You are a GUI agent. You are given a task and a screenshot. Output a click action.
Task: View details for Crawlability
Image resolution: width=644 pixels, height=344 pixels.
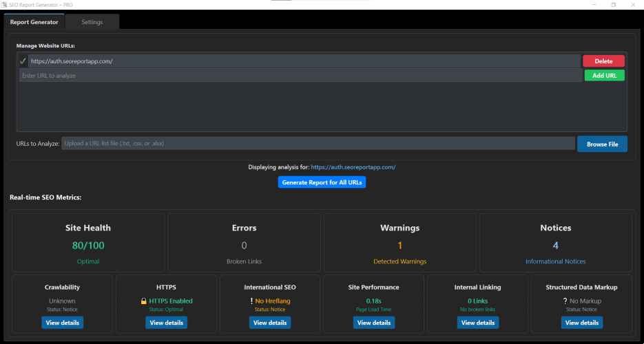coord(63,323)
